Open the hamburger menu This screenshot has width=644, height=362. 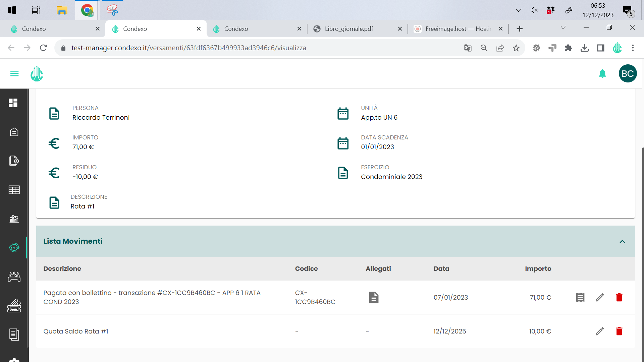coord(14,73)
